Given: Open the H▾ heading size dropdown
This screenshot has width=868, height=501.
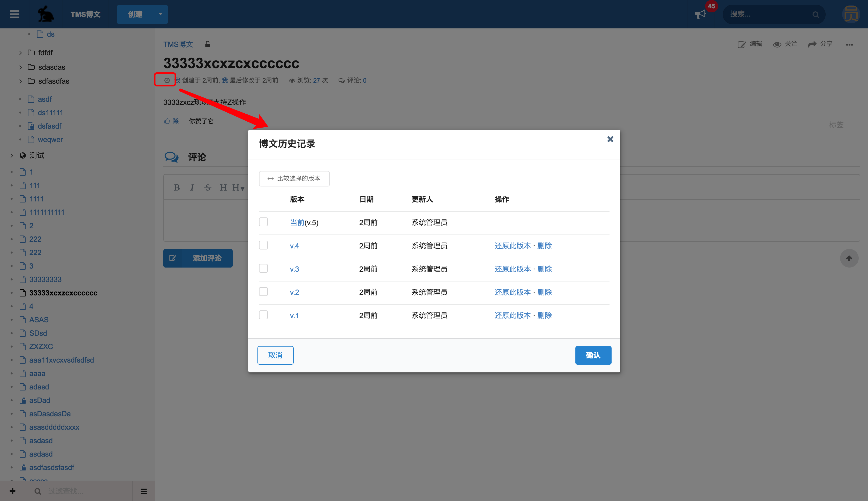Looking at the screenshot, I should pyautogui.click(x=238, y=187).
